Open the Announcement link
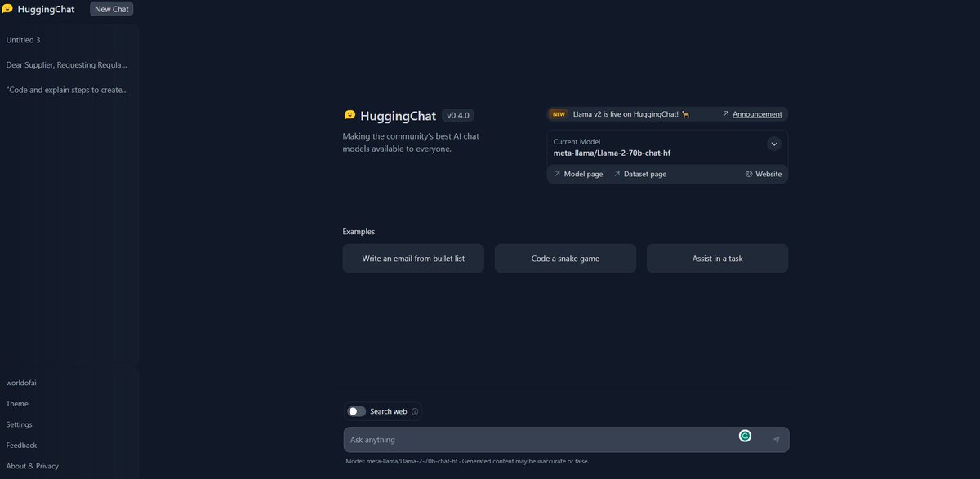The height and width of the screenshot is (479, 980). coord(757,114)
